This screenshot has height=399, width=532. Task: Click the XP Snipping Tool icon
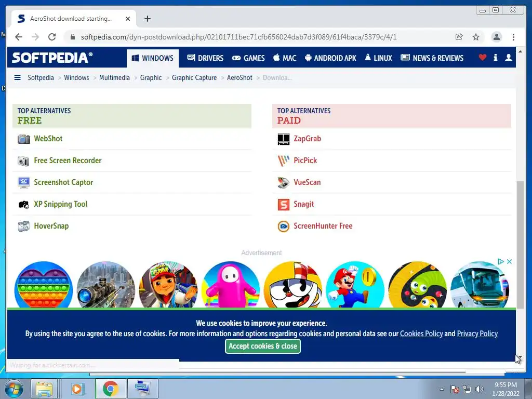tap(24, 204)
